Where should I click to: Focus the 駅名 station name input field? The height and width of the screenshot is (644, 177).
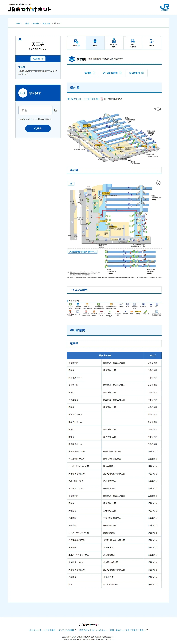35,110
